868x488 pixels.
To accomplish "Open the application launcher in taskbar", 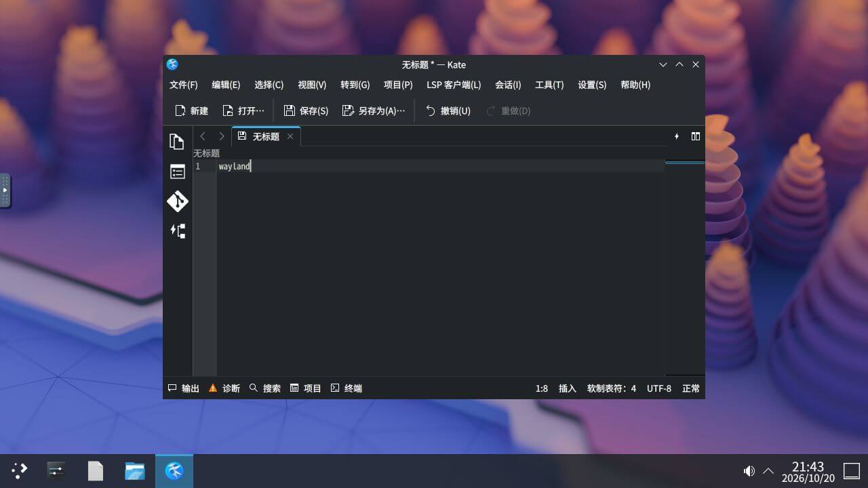I will [x=19, y=470].
